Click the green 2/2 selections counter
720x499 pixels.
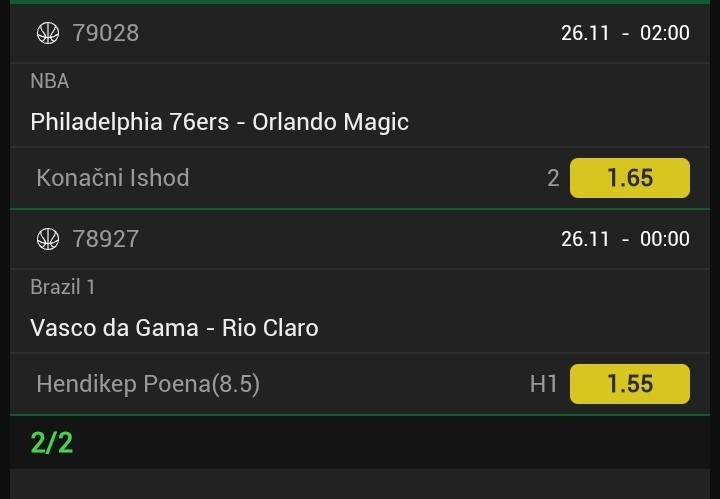click(52, 442)
